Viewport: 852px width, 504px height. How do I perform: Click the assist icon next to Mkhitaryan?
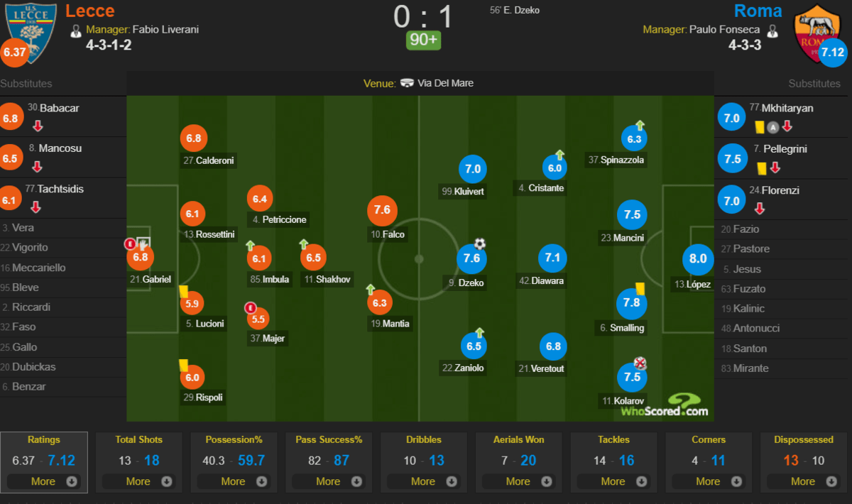tap(773, 127)
